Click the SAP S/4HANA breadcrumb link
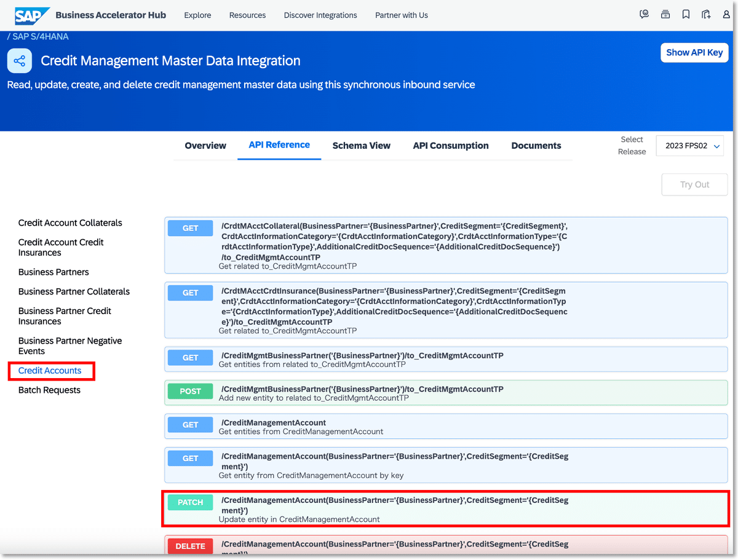The height and width of the screenshot is (560, 738). pyautogui.click(x=41, y=36)
